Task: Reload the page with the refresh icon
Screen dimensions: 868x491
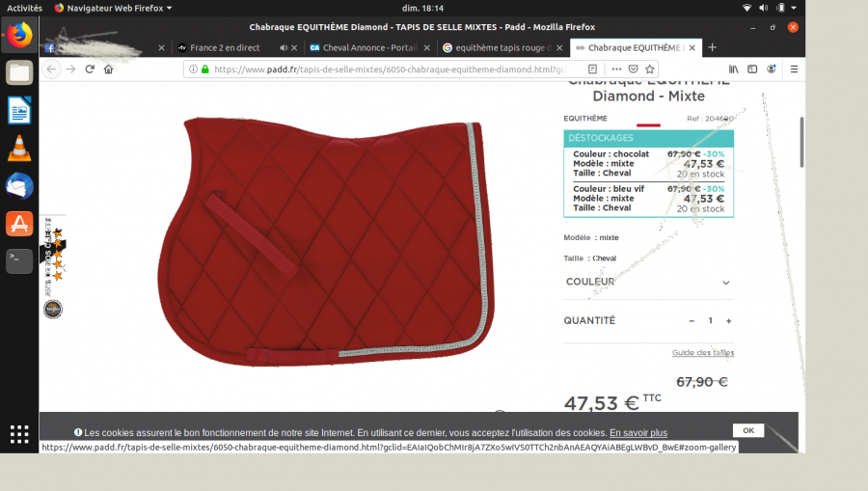Action: (x=90, y=69)
